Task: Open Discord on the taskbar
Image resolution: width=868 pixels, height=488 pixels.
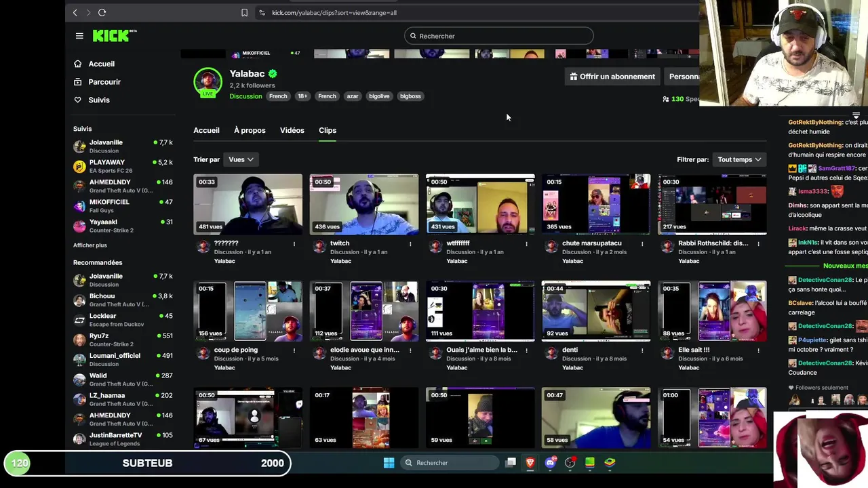Action: pos(550,463)
